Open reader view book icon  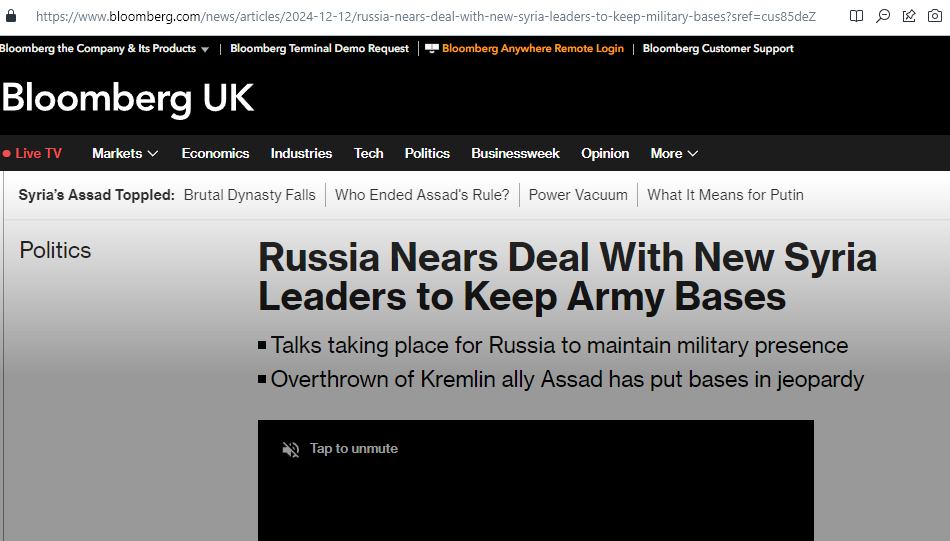[856, 16]
